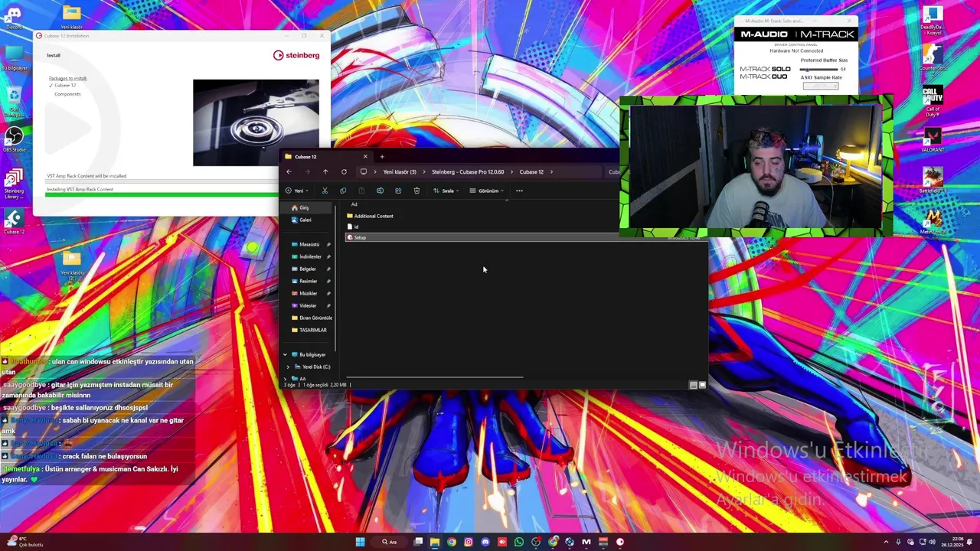Show hidden tray icons chevron
Screen dimensions: 980x551
click(886, 542)
